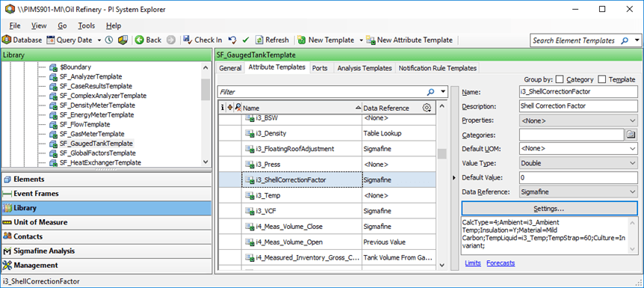The width and height of the screenshot is (644, 288).
Task: Open the File menu
Action: click(14, 25)
